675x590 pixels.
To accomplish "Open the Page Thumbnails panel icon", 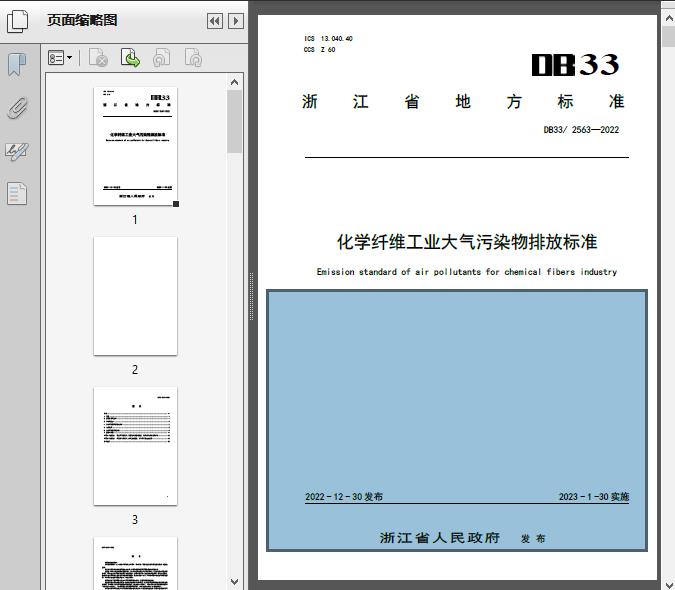I will (17, 21).
